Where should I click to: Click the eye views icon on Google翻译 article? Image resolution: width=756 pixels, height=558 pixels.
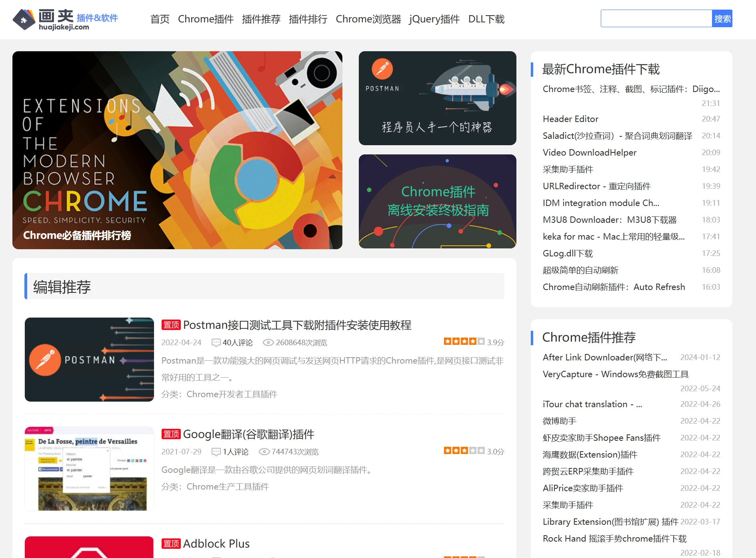pos(264,452)
